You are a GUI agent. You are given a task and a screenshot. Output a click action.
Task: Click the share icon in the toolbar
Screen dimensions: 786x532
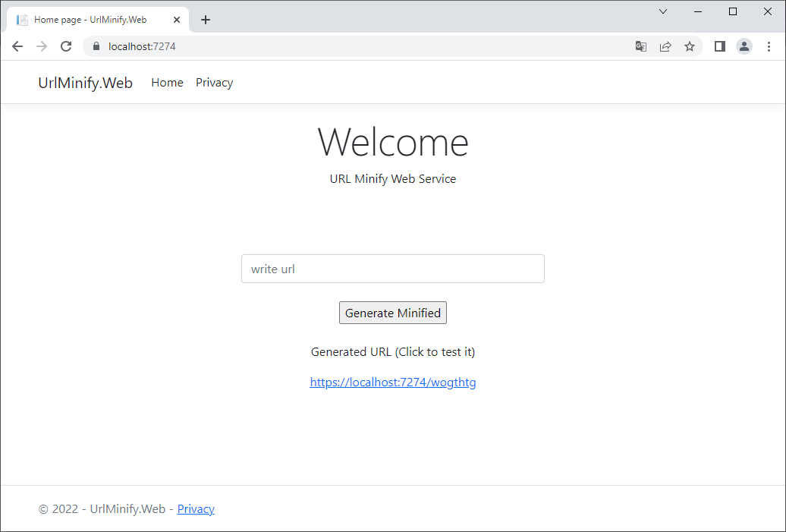[665, 46]
